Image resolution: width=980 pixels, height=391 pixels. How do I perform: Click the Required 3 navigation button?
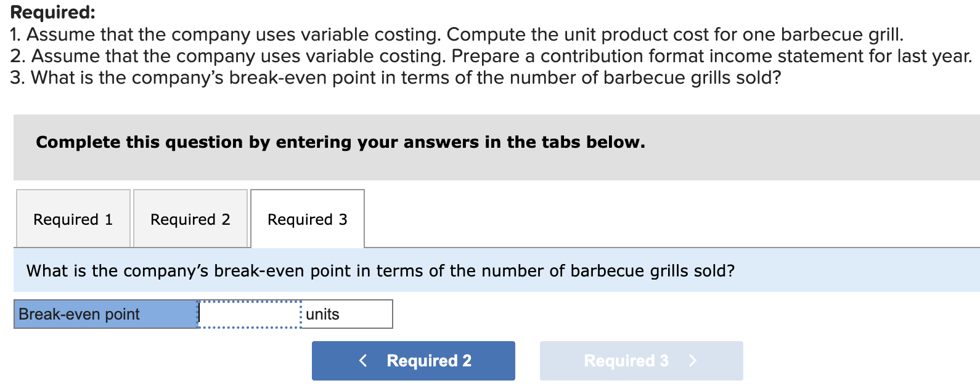point(641,360)
